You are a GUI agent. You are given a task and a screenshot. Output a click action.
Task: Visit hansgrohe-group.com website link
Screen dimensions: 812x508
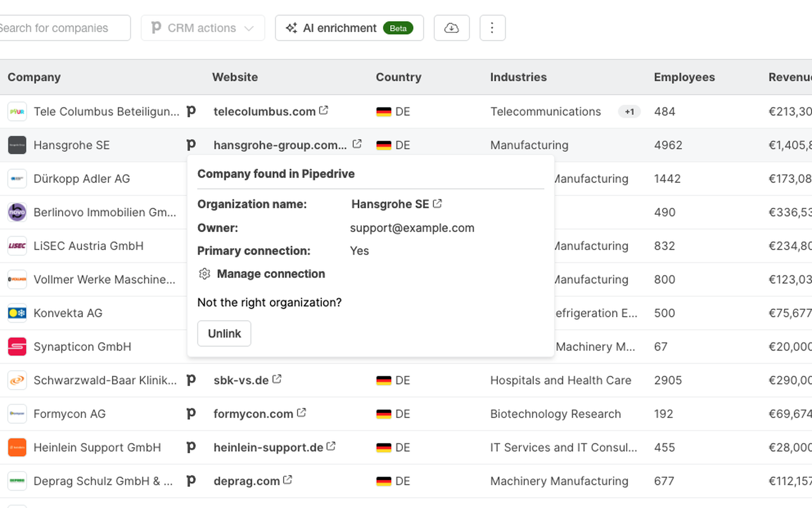pyautogui.click(x=280, y=145)
